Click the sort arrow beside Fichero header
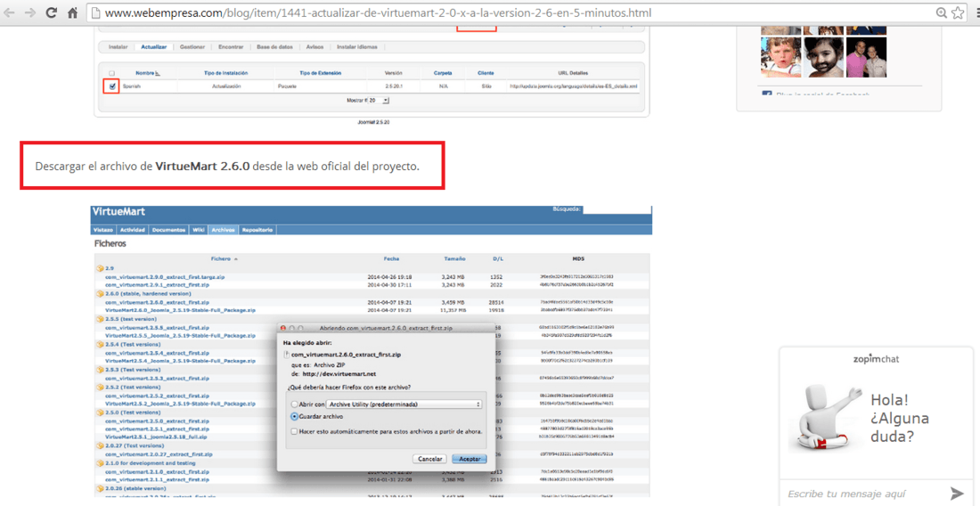 click(x=236, y=258)
